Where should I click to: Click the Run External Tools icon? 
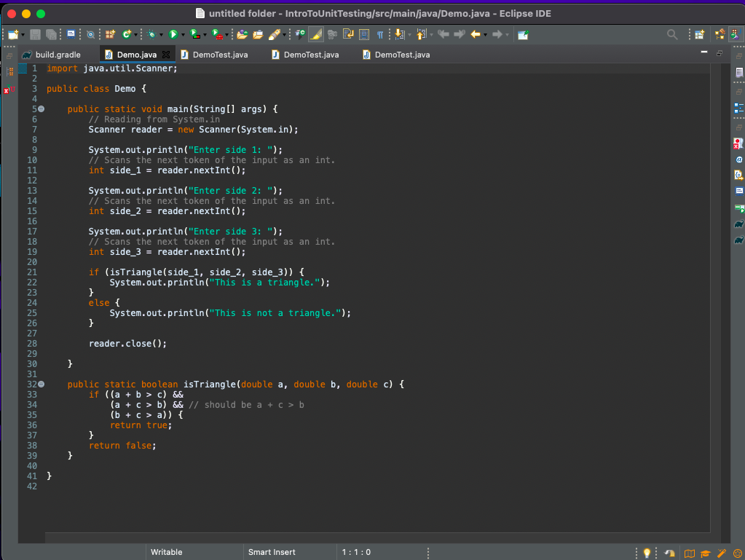point(217,34)
